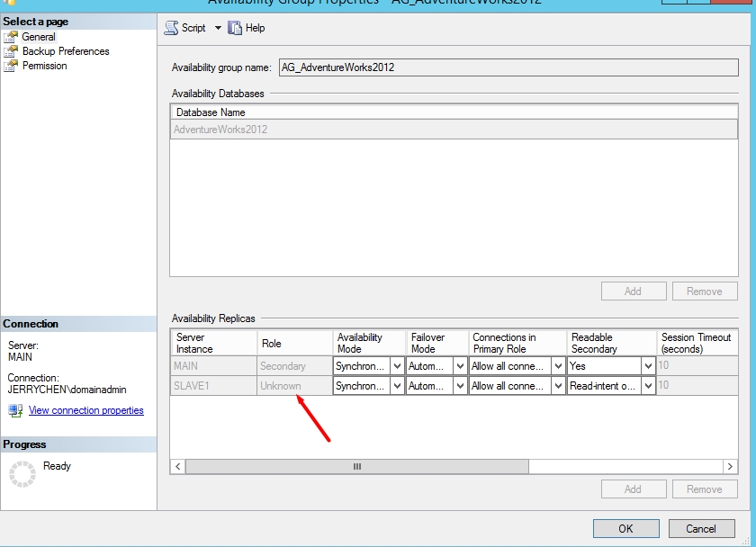Open View connection properties link
Viewport: 756px width, 547px height.
[x=86, y=410]
